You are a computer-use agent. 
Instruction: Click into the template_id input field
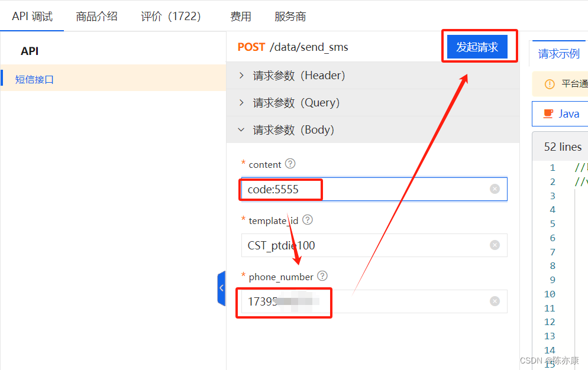[374, 245]
